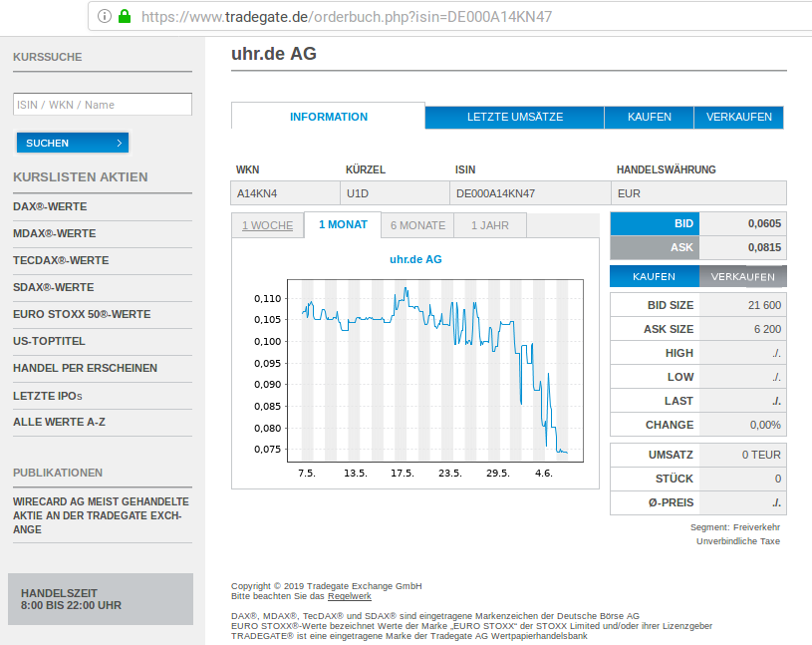Open the VERKAUFEN tab in top bar
Screen dimensions: 812x645
(x=738, y=117)
